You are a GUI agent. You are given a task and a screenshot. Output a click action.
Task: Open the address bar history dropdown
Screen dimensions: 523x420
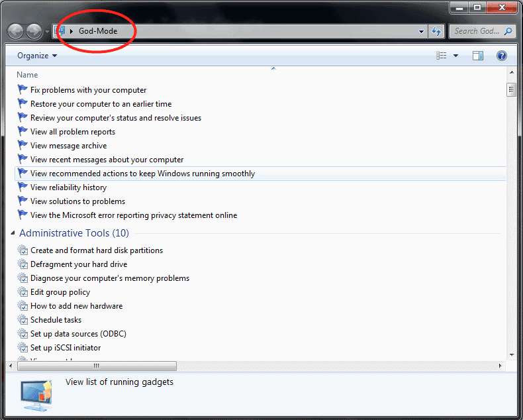421,31
